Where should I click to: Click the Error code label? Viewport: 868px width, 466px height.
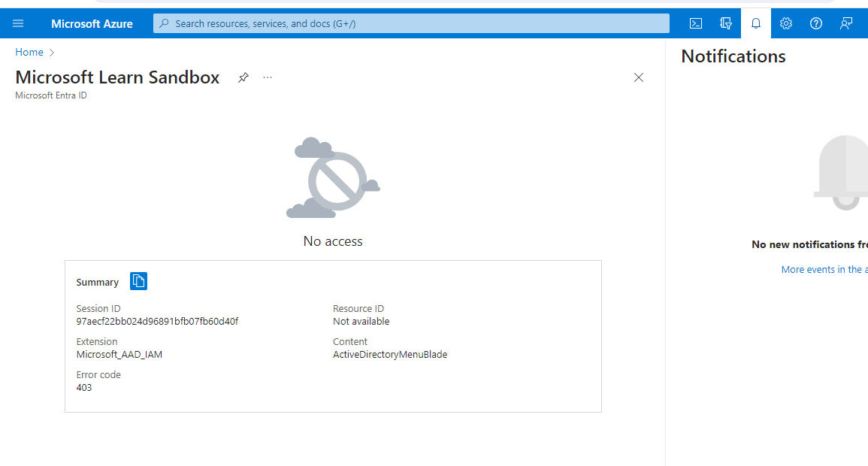click(98, 375)
